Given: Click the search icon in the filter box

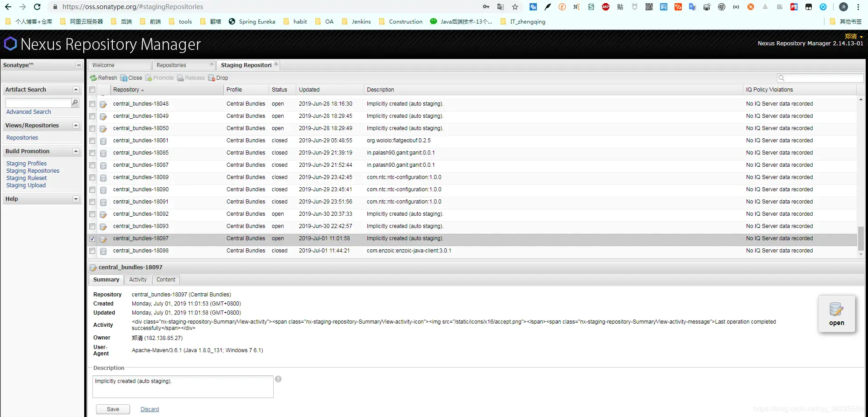Looking at the screenshot, I should click(781, 78).
